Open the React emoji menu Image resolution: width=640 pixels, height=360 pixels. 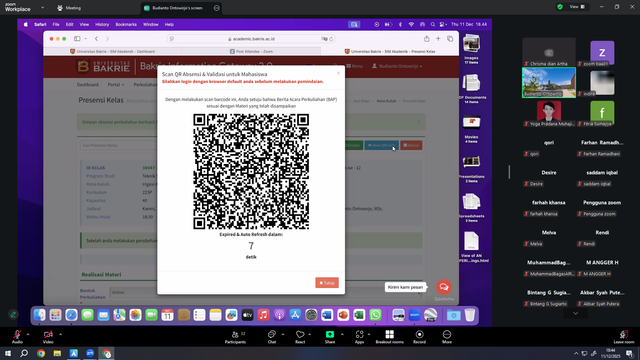click(300, 337)
